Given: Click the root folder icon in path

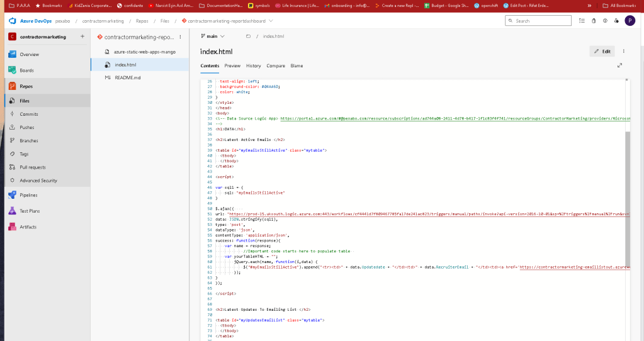Looking at the screenshot, I should (248, 36).
